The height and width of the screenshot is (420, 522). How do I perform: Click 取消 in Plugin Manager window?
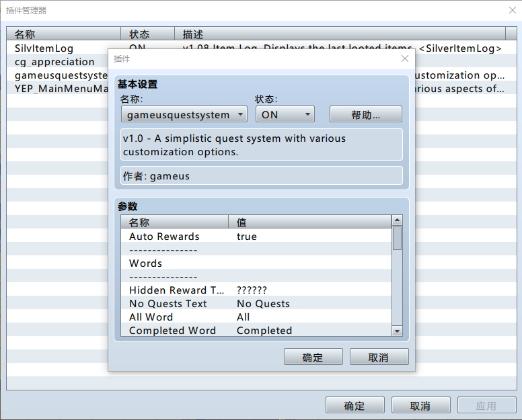click(421, 405)
